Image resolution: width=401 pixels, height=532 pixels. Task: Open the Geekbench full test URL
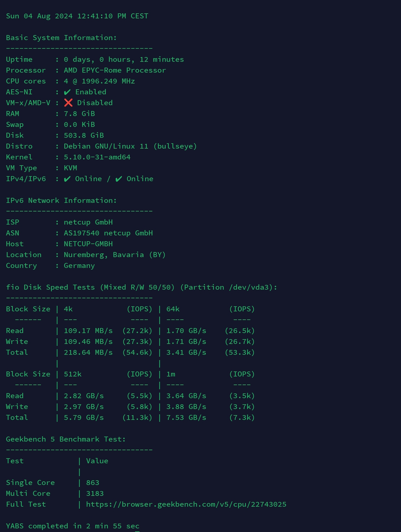pyautogui.click(x=186, y=504)
